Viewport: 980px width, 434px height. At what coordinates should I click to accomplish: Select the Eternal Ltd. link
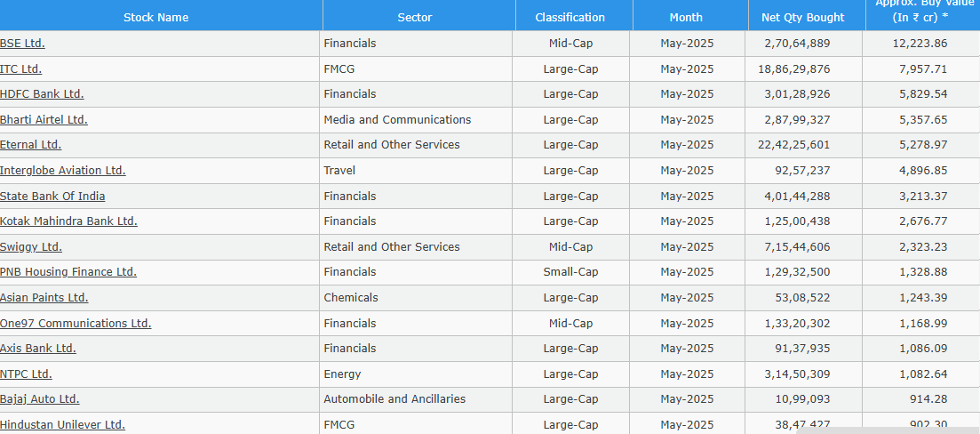pos(30,145)
